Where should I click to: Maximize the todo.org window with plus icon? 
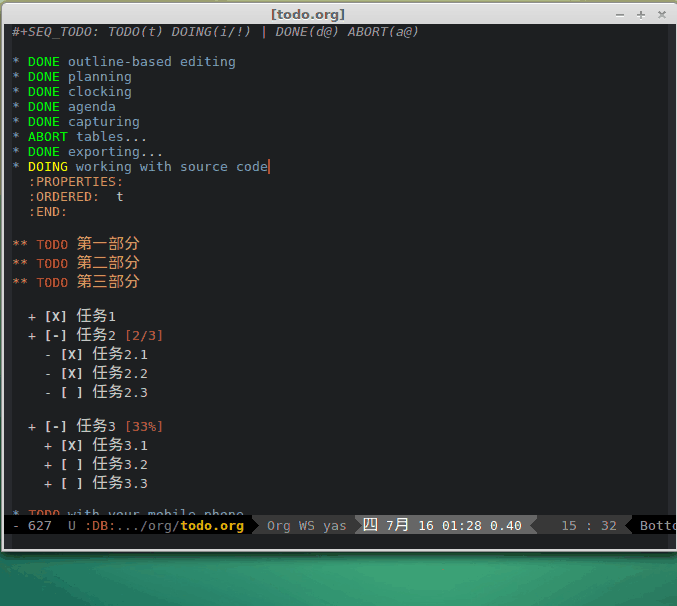641,15
